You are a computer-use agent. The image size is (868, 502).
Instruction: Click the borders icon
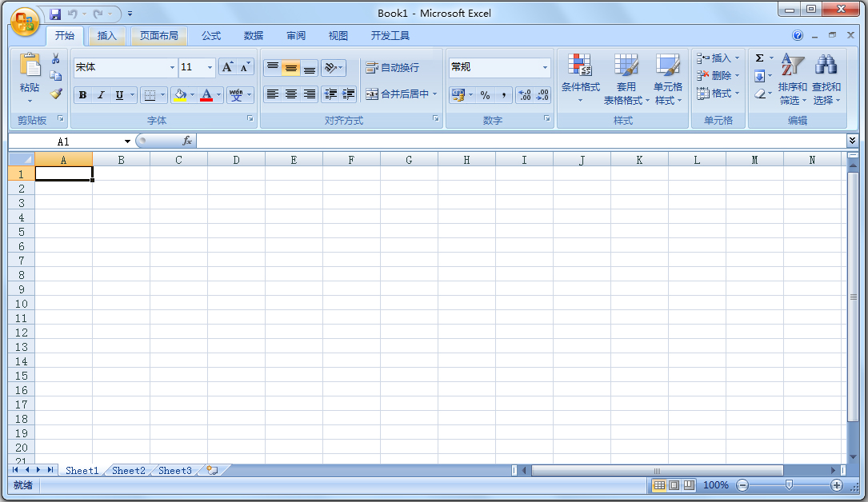[x=150, y=95]
